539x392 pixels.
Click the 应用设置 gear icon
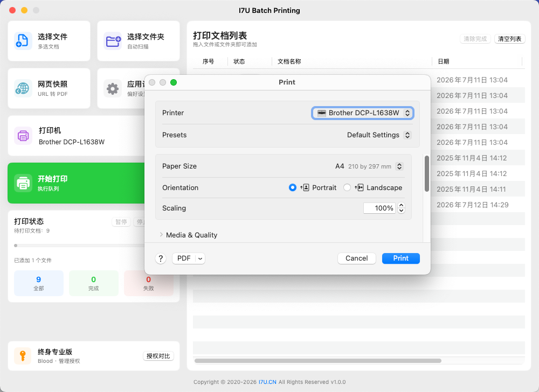pos(113,88)
